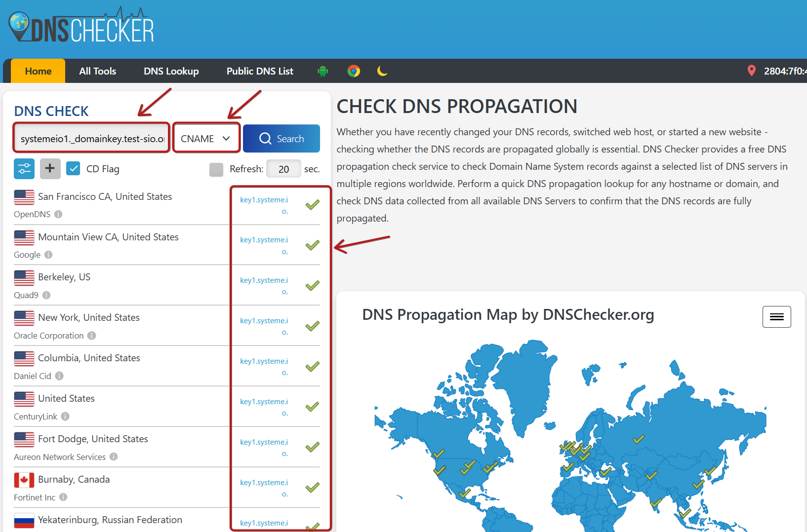The height and width of the screenshot is (532, 807).
Task: Open Columbia key1.systeme.io result link
Action: (264, 367)
